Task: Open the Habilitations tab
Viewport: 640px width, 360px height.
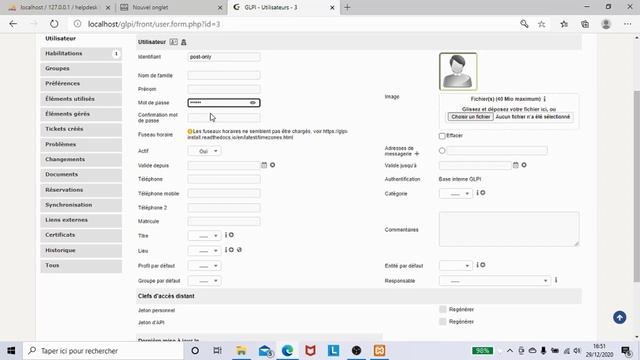Action: point(81,53)
